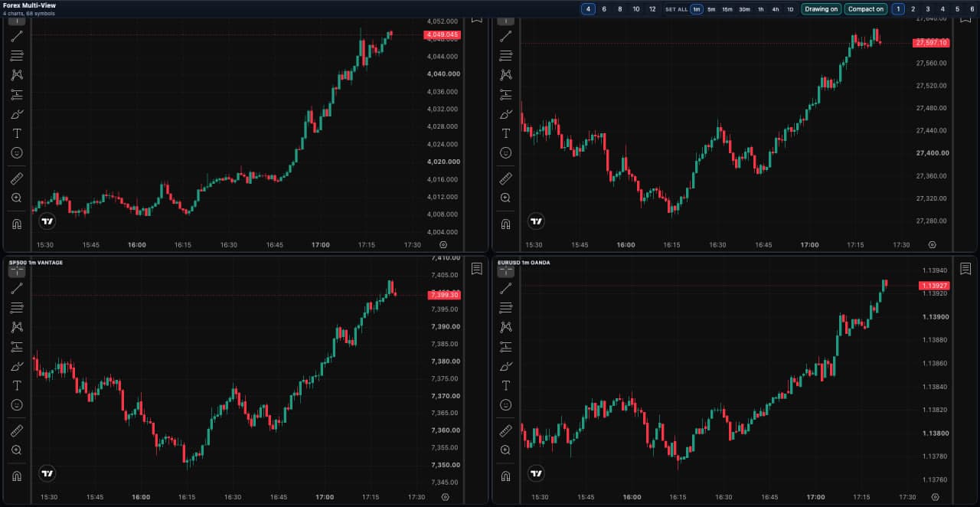Select the crosshair cursor in the EURUSD chart
The image size is (980, 507).
coord(505,271)
